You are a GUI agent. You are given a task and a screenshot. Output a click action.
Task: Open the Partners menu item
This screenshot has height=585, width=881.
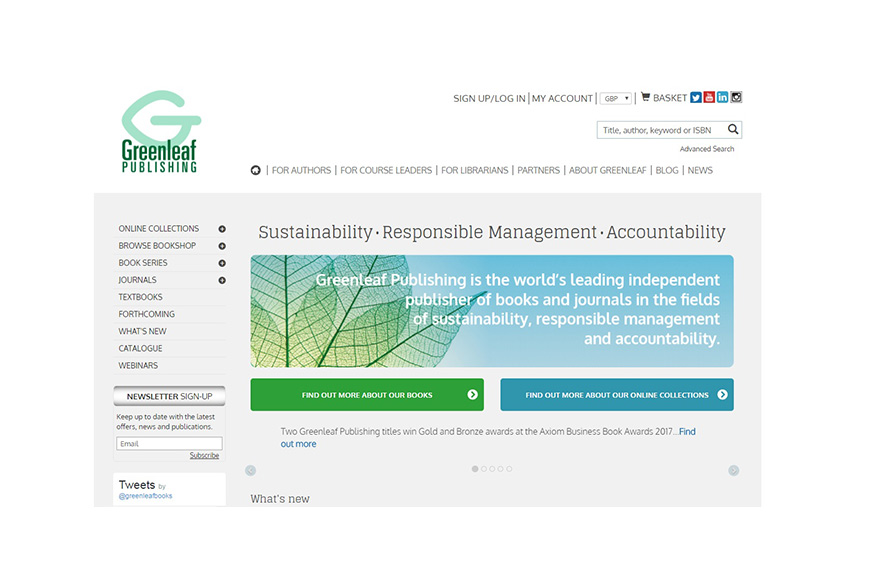click(x=538, y=170)
